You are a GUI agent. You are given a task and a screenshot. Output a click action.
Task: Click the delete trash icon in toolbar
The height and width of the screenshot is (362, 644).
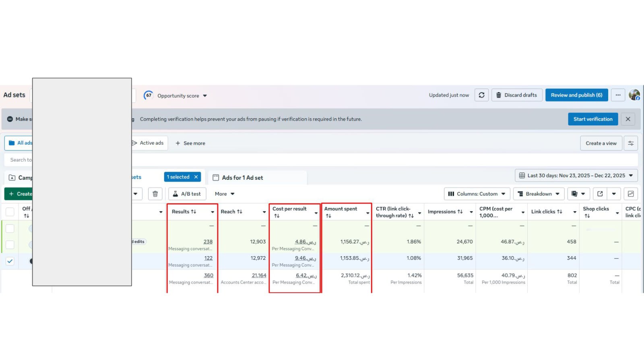click(155, 194)
